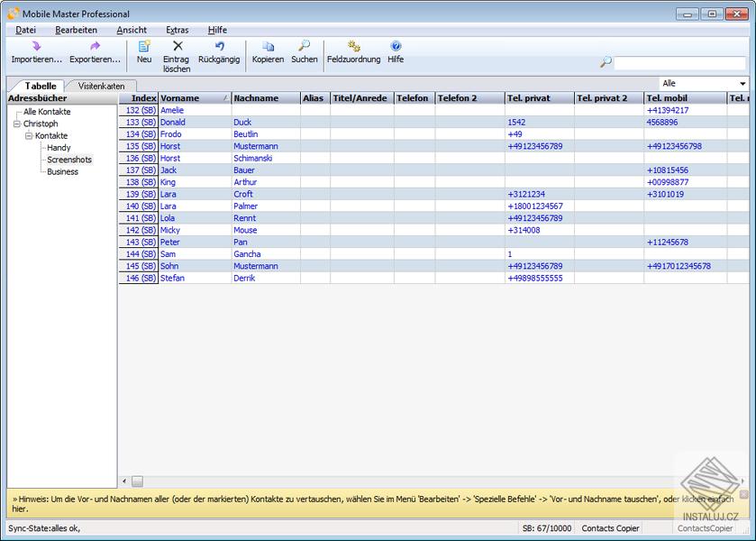
Task: Sort by the Nachname column header
Action: click(x=256, y=98)
